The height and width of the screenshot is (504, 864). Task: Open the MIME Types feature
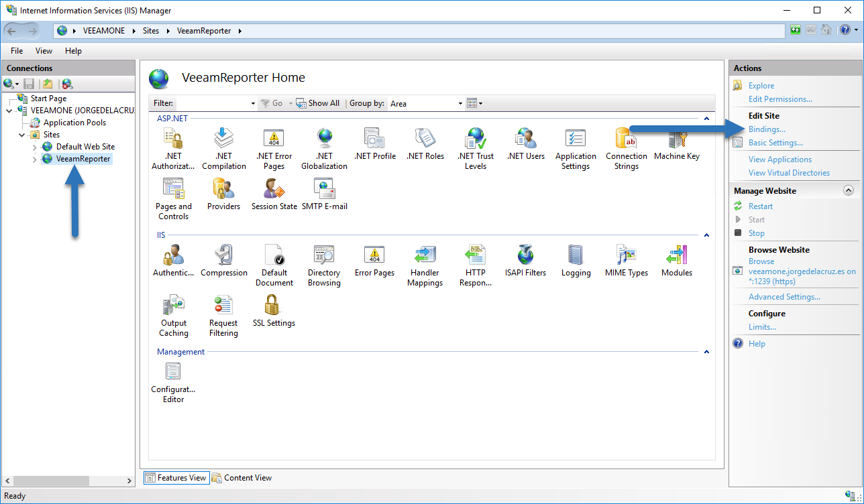point(626,261)
